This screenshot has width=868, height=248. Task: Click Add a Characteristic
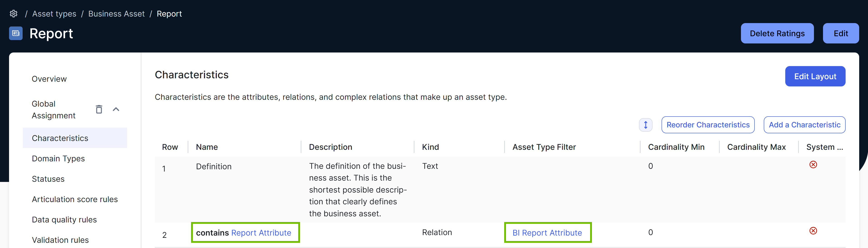(x=804, y=124)
